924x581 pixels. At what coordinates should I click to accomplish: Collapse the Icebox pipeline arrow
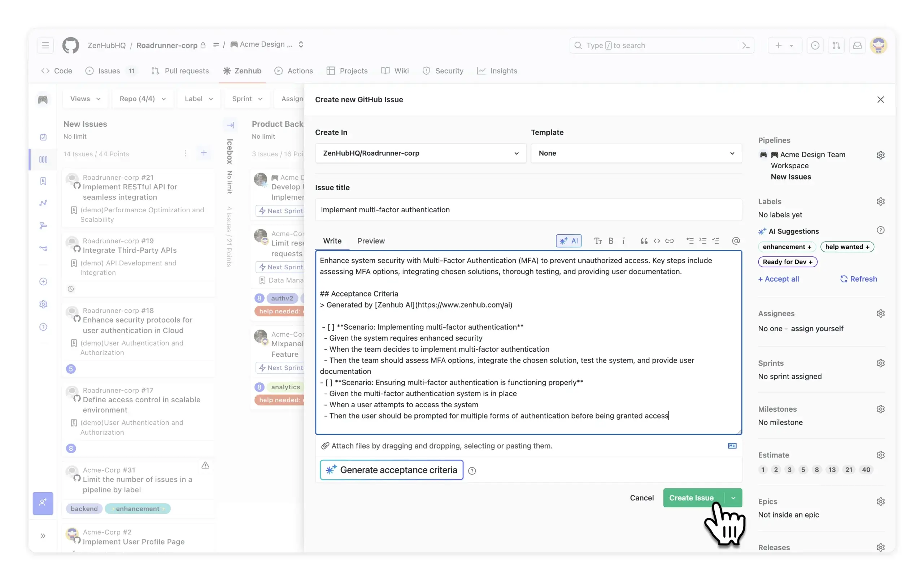click(x=230, y=125)
